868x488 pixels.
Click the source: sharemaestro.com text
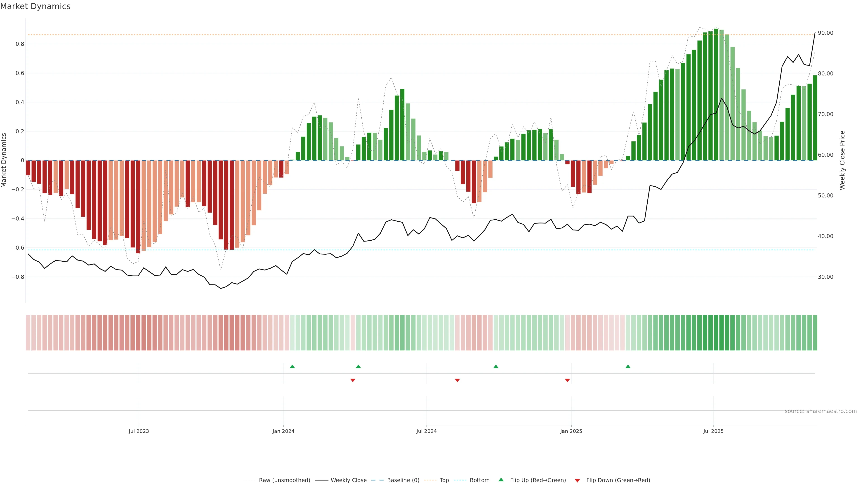821,411
